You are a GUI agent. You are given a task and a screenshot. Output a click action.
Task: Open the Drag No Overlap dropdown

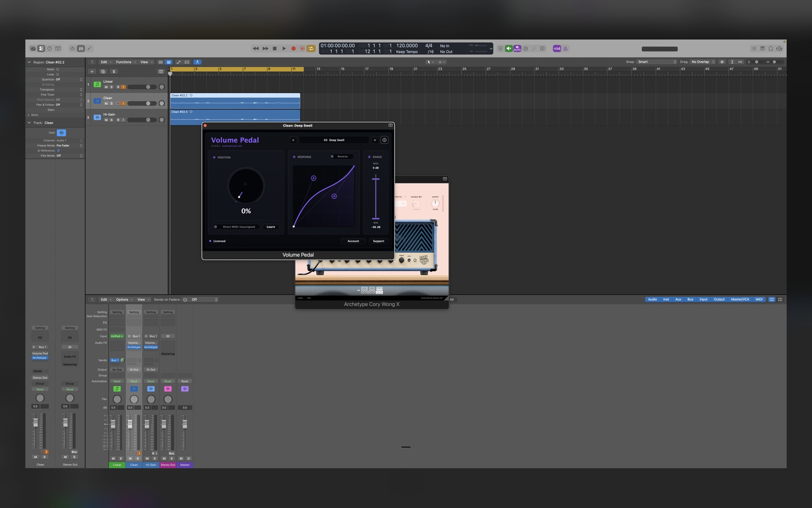point(703,62)
